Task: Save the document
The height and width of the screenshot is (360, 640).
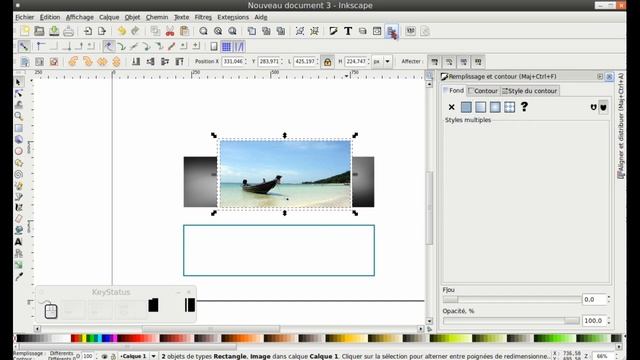Action: pyautogui.click(x=54, y=31)
